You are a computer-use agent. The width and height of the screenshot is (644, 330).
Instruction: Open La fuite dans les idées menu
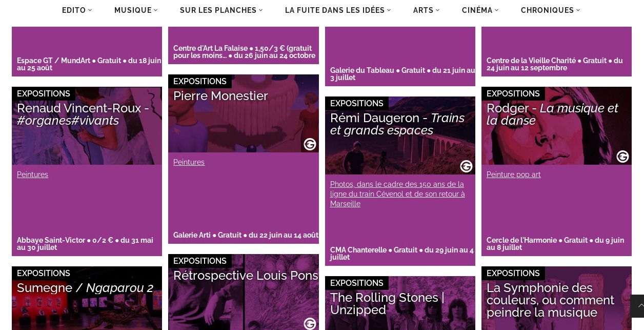pyautogui.click(x=338, y=10)
